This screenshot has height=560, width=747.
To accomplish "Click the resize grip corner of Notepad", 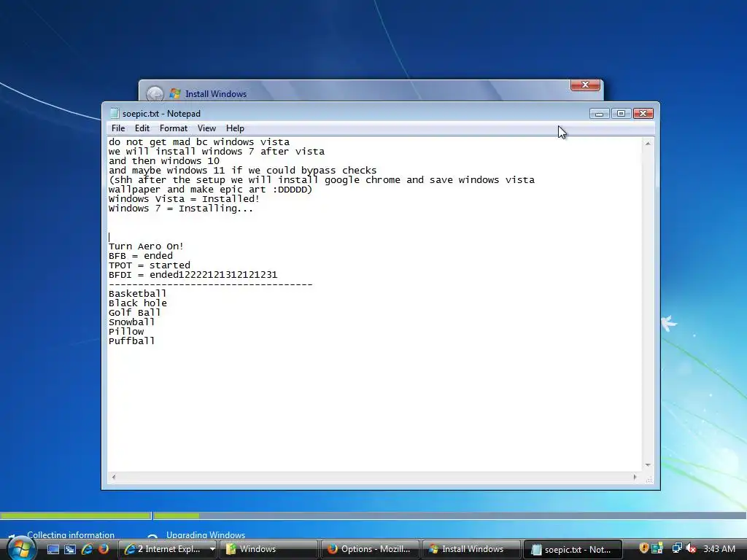I will pos(649,479).
